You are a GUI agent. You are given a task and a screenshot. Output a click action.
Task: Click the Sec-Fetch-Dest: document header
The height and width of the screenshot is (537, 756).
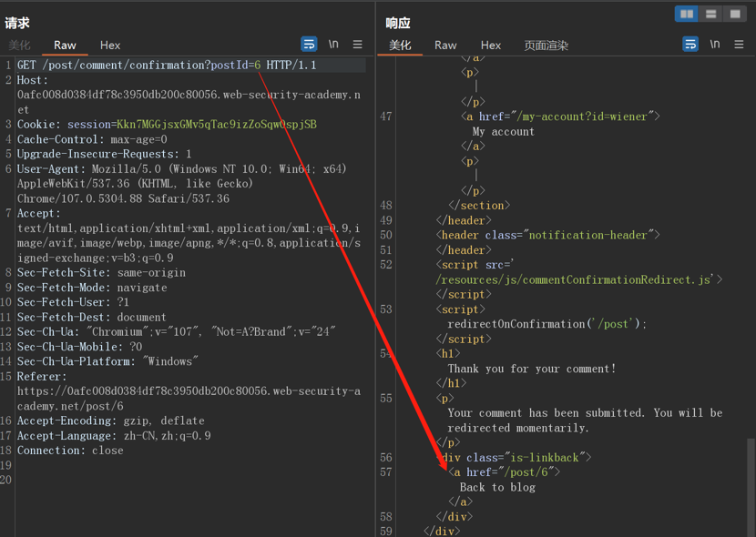(x=92, y=317)
